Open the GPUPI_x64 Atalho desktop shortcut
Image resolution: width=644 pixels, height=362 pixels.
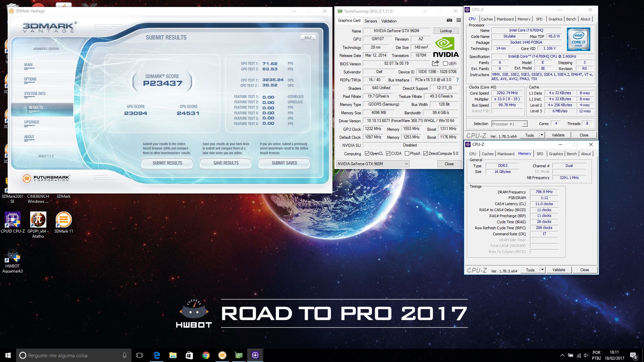(x=38, y=225)
